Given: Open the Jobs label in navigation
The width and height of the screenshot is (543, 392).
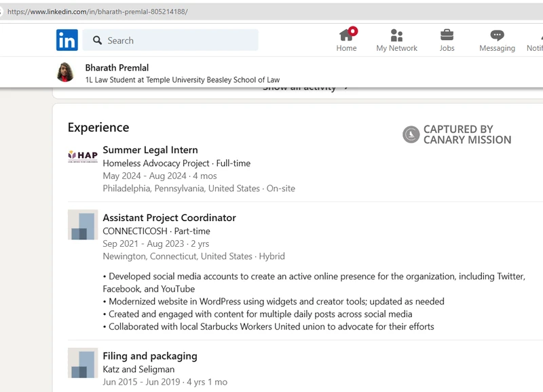Looking at the screenshot, I should [x=447, y=48].
